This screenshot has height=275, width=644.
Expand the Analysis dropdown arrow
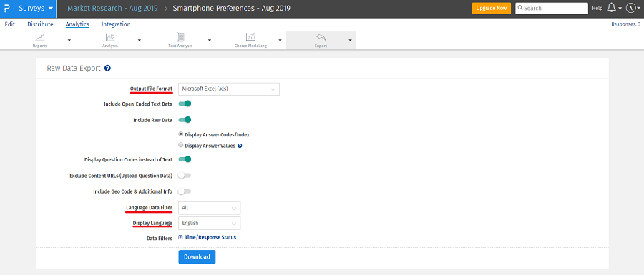[140, 40]
